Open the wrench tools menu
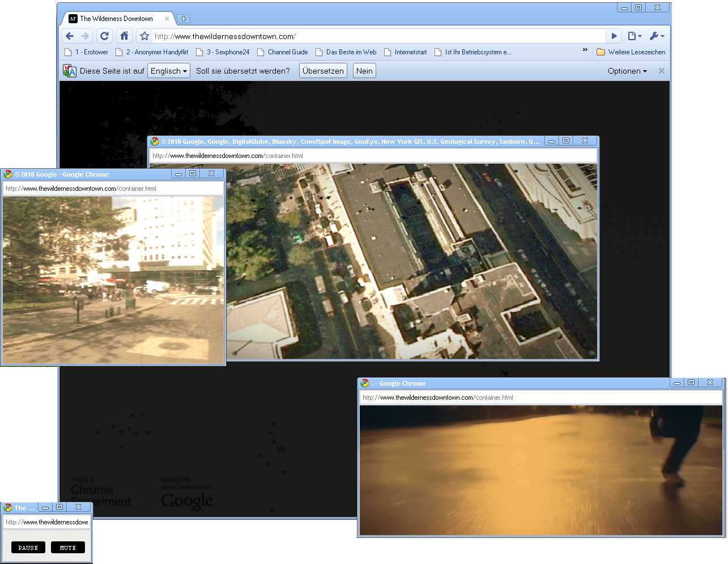The image size is (728, 564). point(657,36)
